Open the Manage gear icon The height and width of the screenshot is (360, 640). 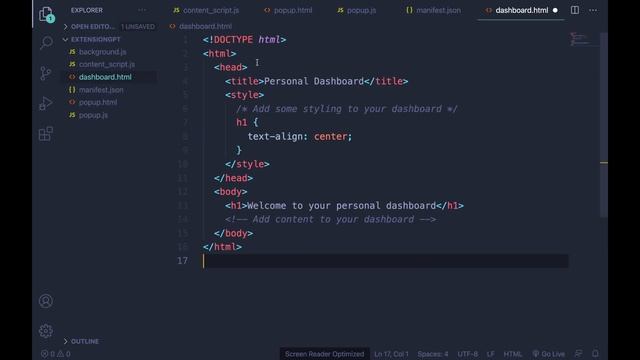tap(46, 331)
